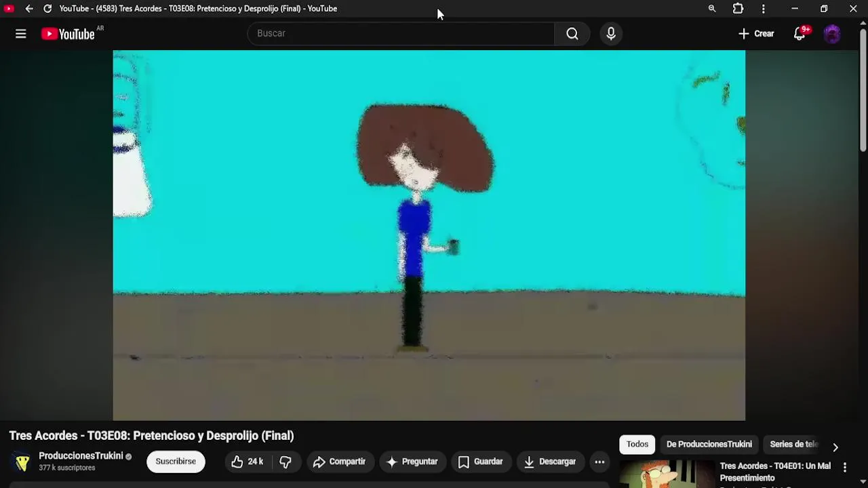Click the 377 k suscriptores text
Image resolution: width=868 pixels, height=488 pixels.
click(x=66, y=468)
